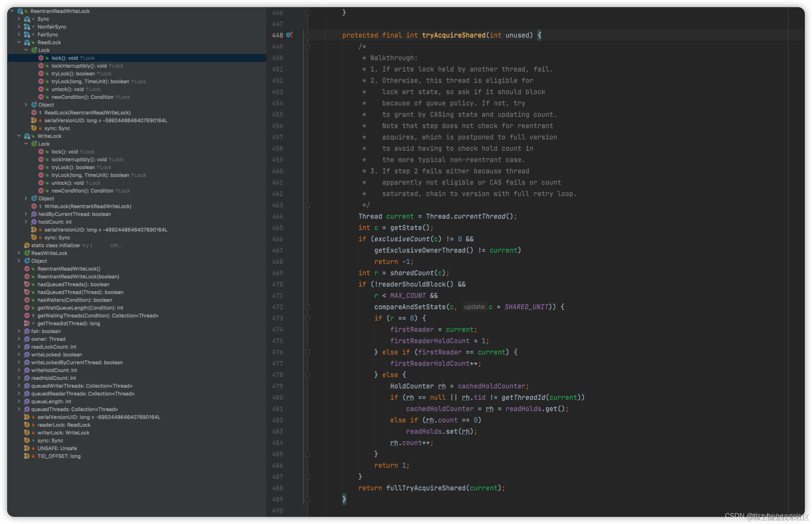The width and height of the screenshot is (812, 524).
Task: Toggle fold marker at line 472
Action: (307, 307)
